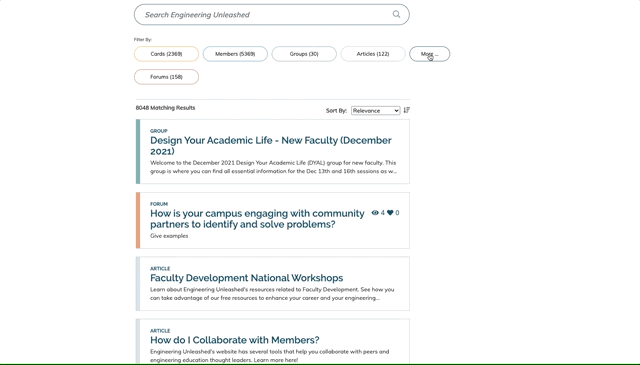Click the Filter By: label
The height and width of the screenshot is (365, 640).
[x=143, y=40]
